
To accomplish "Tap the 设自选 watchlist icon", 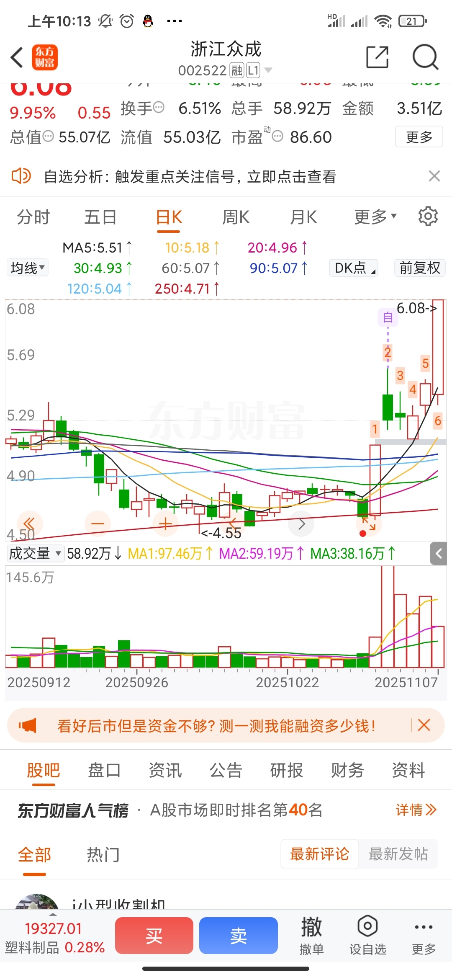I will pos(368,935).
